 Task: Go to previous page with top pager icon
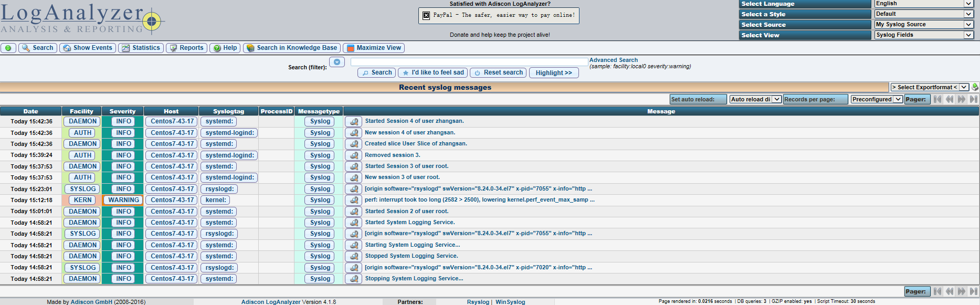point(950,99)
